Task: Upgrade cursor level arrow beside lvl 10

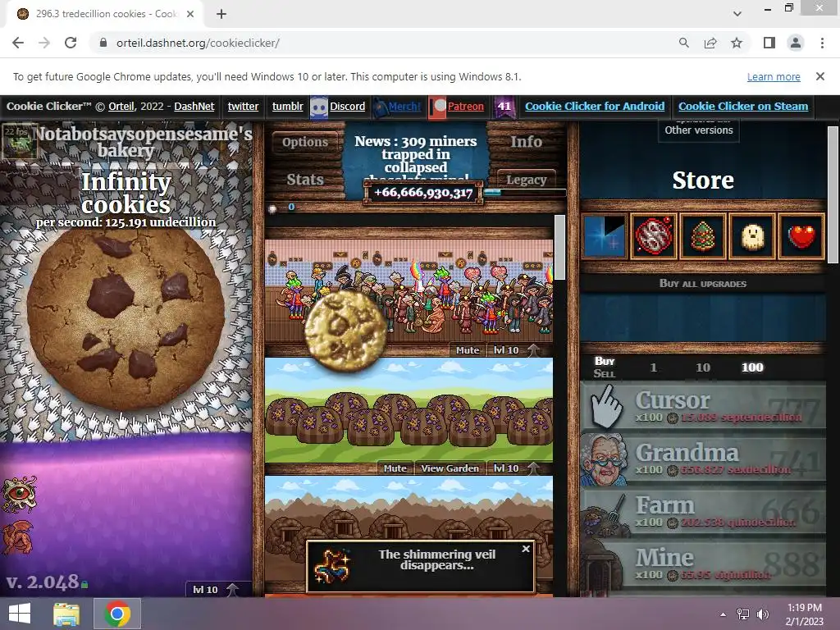Action: coord(232,589)
